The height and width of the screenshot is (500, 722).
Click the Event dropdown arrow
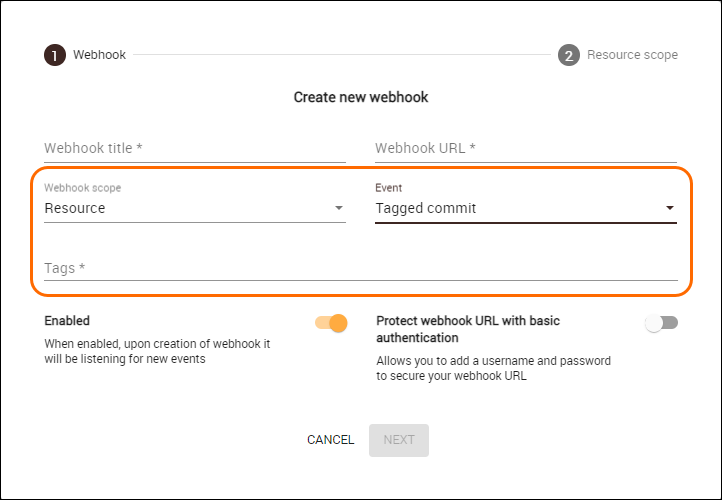point(670,208)
